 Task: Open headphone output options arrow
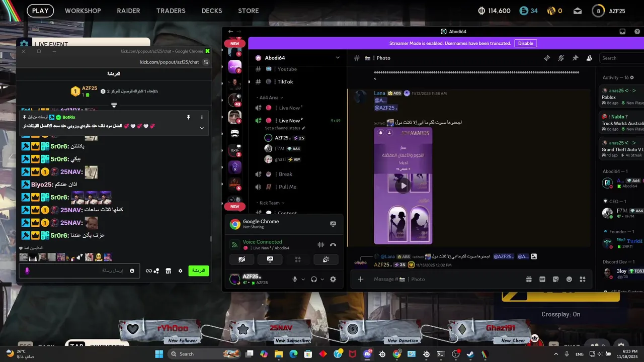pyautogui.click(x=322, y=279)
